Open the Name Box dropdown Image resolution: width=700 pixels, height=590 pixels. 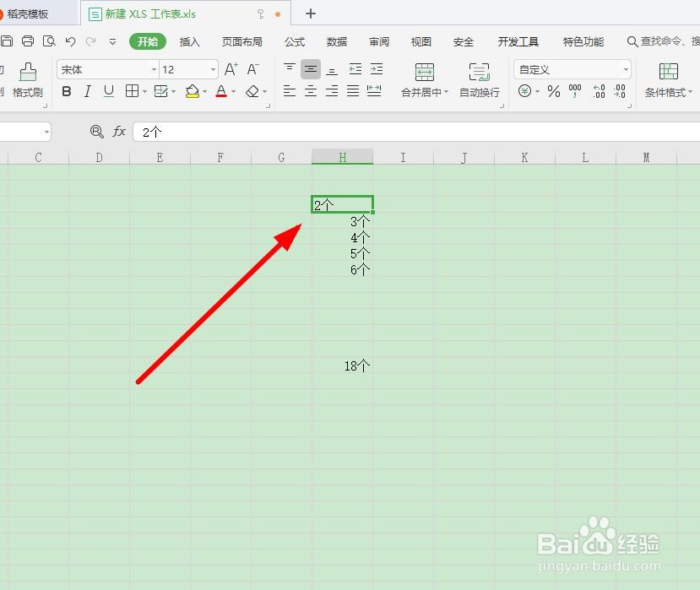46,133
